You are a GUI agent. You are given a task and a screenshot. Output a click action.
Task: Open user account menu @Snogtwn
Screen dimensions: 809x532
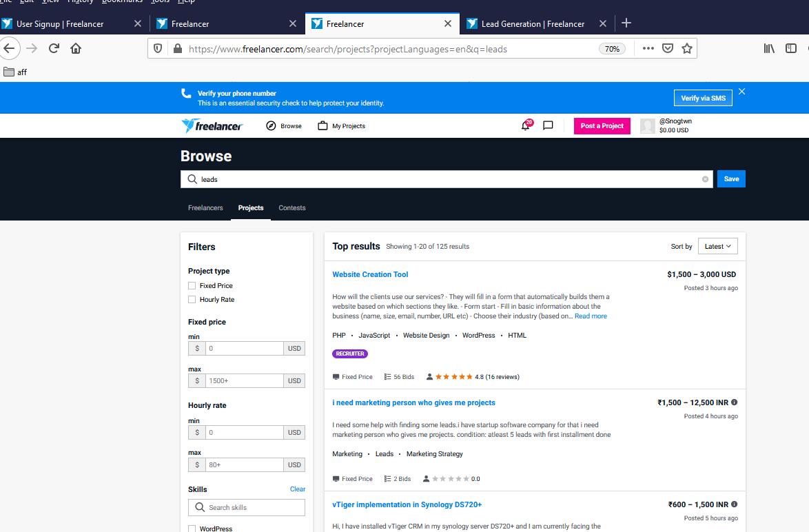click(x=666, y=125)
